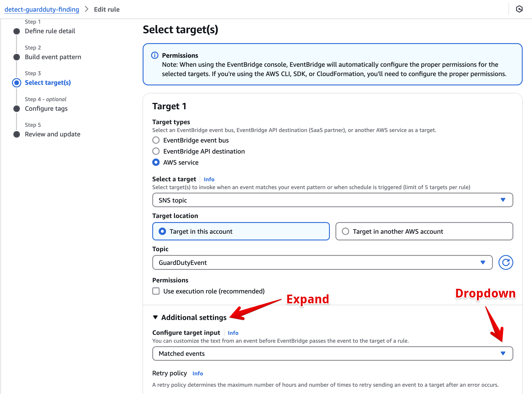This screenshot has width=532, height=394.
Task: Open the SNS topic target dropdown
Action: (x=332, y=200)
